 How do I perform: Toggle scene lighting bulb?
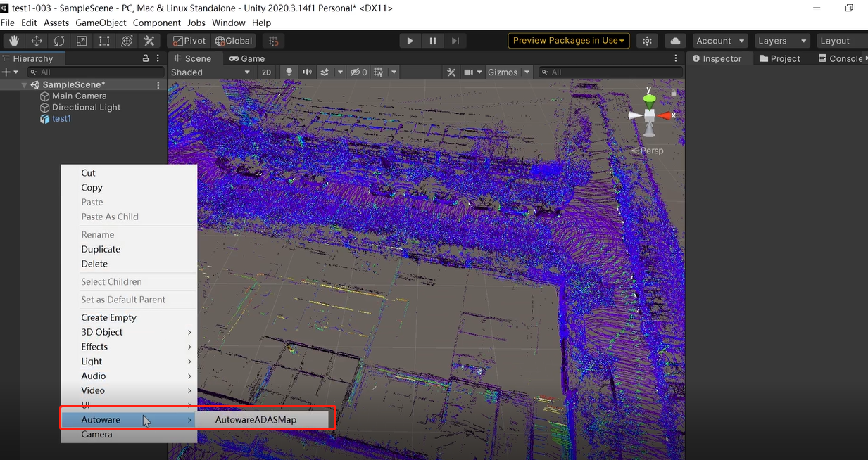tap(289, 72)
